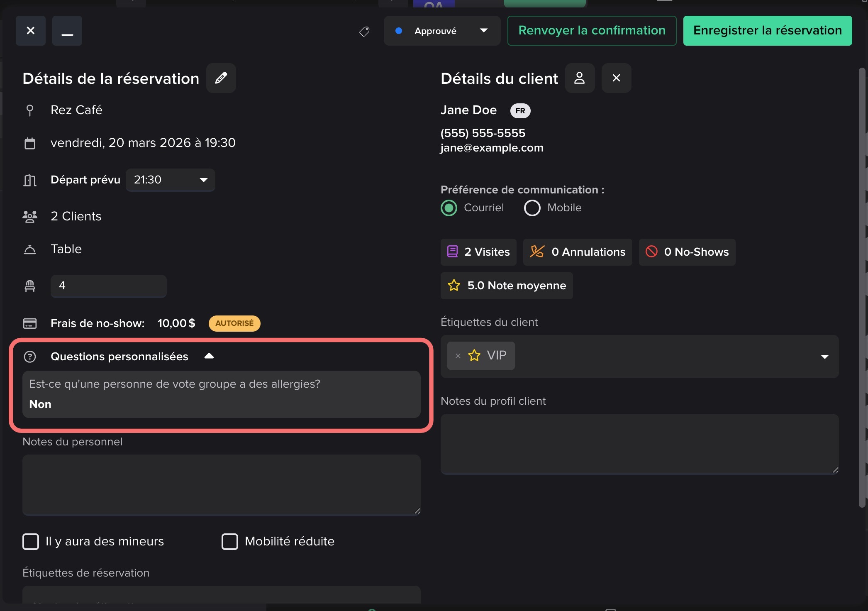Click the question mark icon for custom questions
The image size is (868, 611).
coord(30,357)
